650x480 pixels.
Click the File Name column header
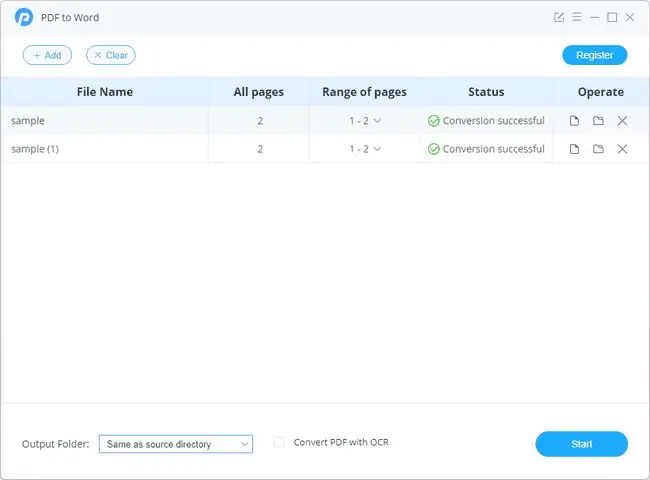(x=105, y=92)
